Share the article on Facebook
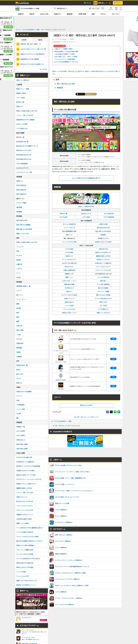Viewport: 138px width, 644px height. pyautogui.click(x=107, y=412)
